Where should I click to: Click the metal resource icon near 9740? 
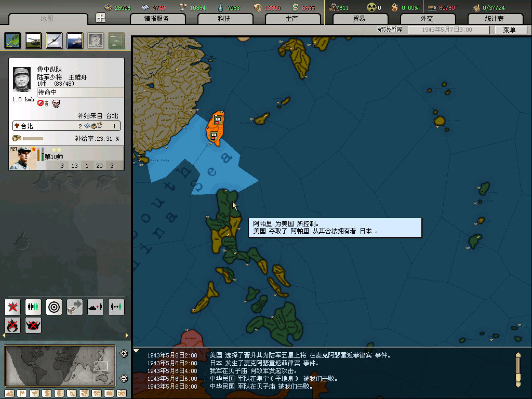(x=145, y=7)
